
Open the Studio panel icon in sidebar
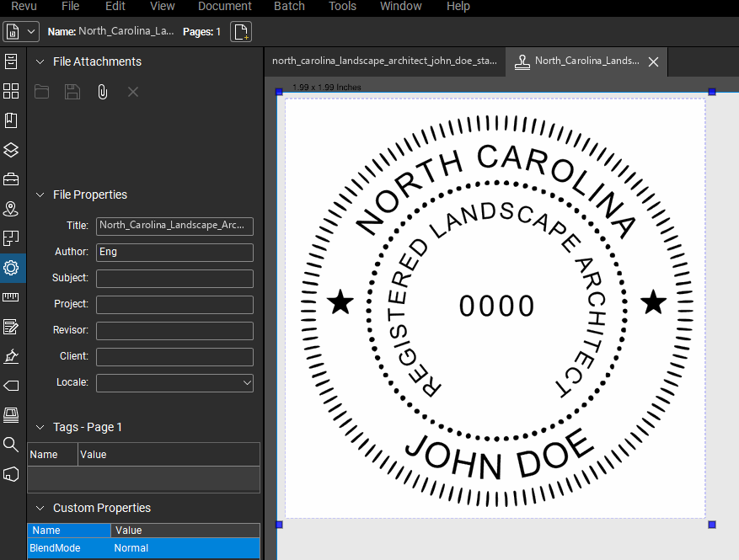[11, 415]
